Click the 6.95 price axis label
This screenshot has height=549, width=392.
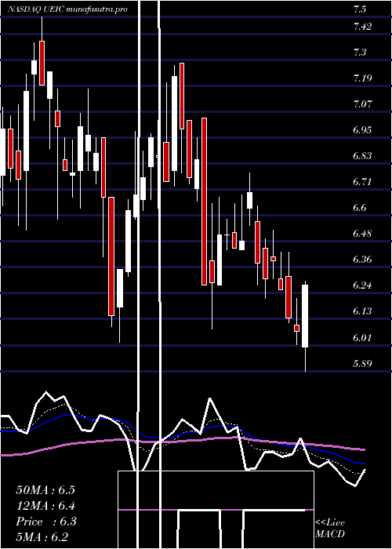click(x=362, y=130)
